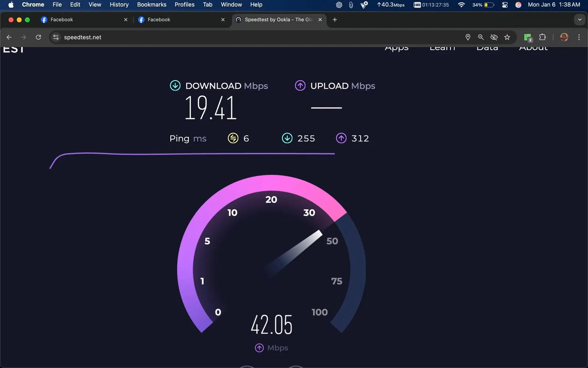
Task: Open the Bookmarks menu
Action: [152, 5]
